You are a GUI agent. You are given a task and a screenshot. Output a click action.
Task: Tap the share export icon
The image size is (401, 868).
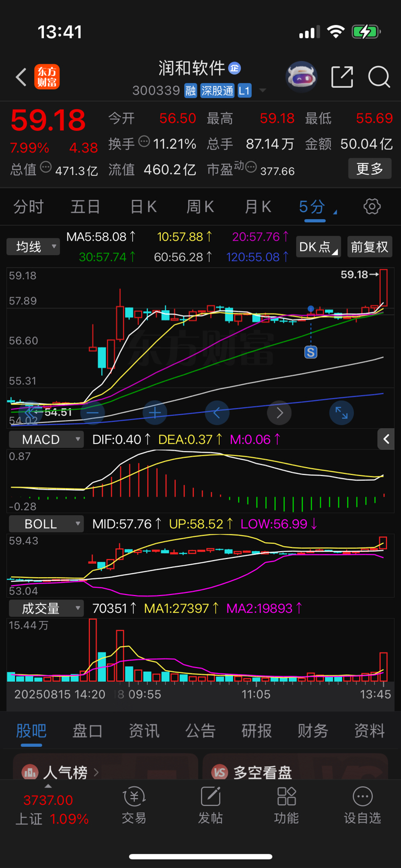343,77
